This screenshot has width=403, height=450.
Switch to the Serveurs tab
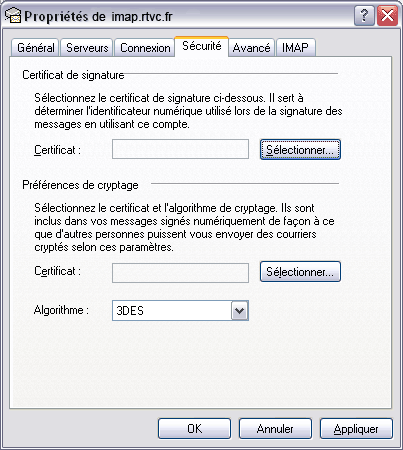click(87, 48)
